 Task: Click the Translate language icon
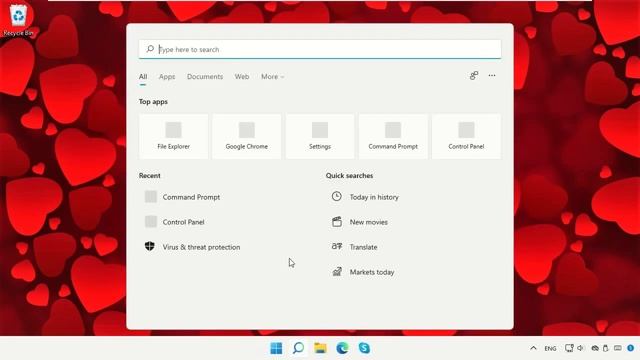337,246
